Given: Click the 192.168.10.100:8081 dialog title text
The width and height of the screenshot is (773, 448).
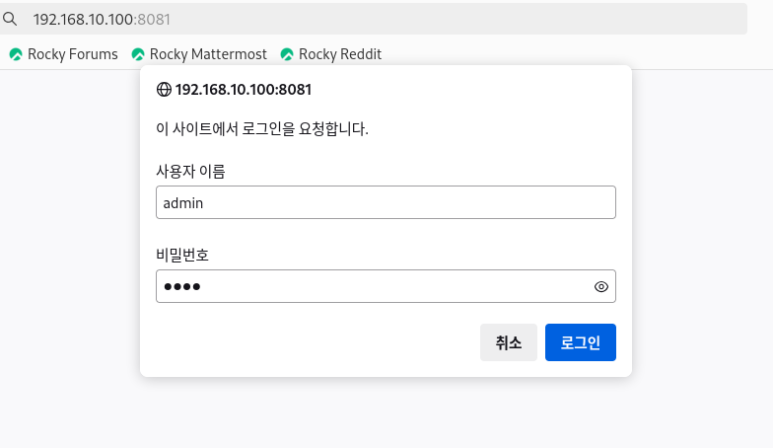Looking at the screenshot, I should (243, 90).
